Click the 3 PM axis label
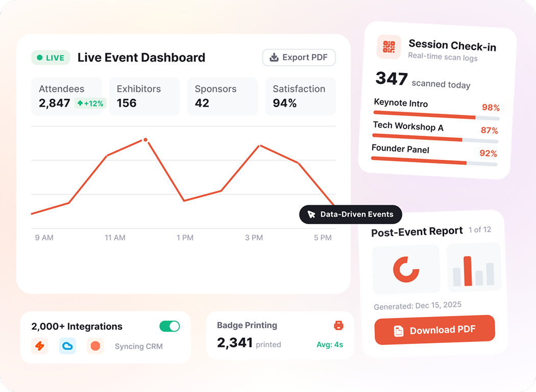536x392 pixels. (x=254, y=237)
